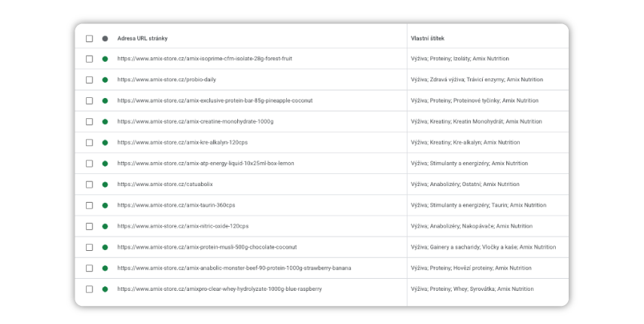
Task: Check the anabolic-monster-beef row checkbox
Action: (89, 268)
